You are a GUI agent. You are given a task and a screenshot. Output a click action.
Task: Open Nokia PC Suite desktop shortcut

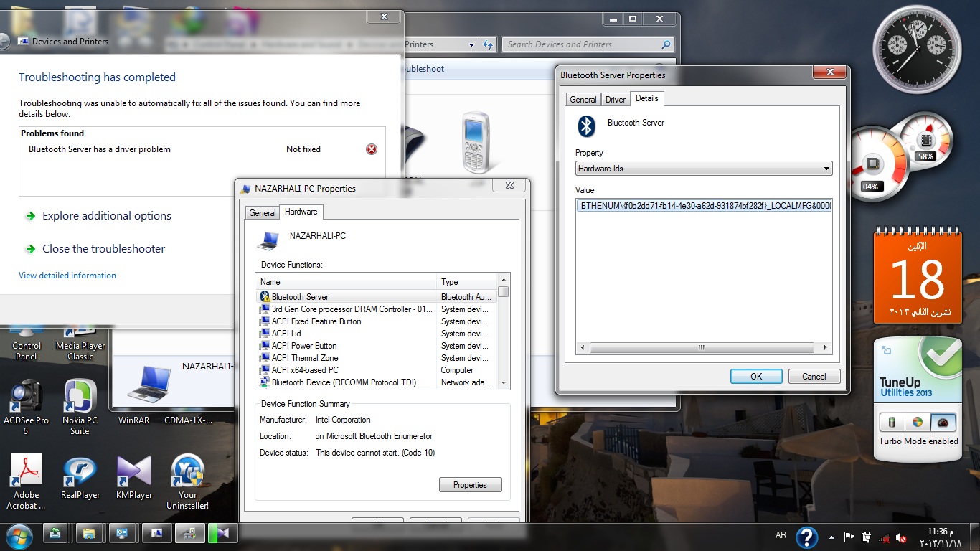(80, 408)
